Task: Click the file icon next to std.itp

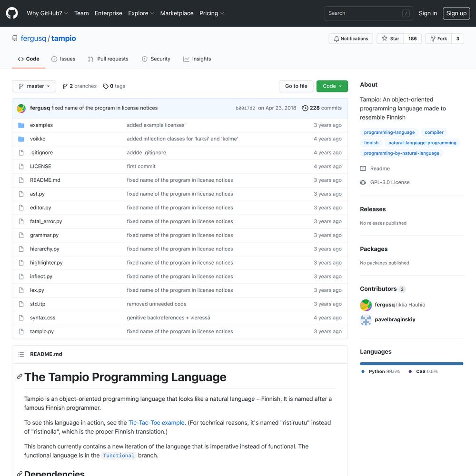Action: click(21, 304)
